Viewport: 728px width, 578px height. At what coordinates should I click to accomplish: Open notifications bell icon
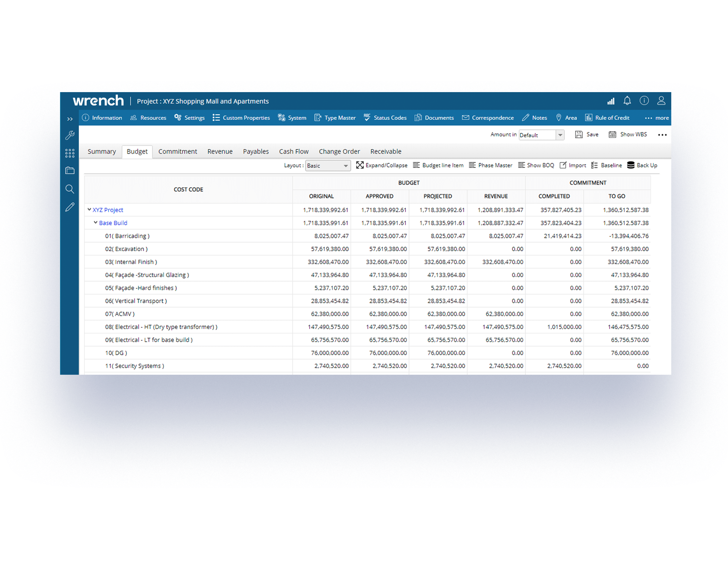coord(627,101)
